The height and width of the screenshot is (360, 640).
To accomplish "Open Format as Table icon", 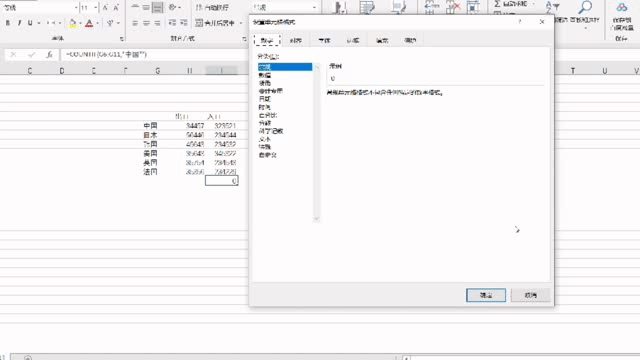I will [x=367, y=7].
